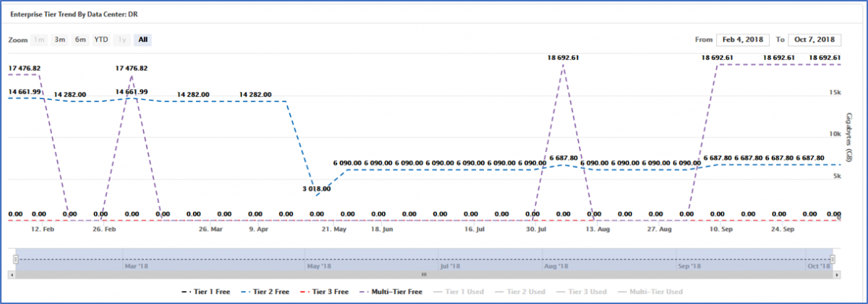Click the To date field Oct 7, 2018
The height and width of the screenshot is (304, 868).
(x=813, y=40)
